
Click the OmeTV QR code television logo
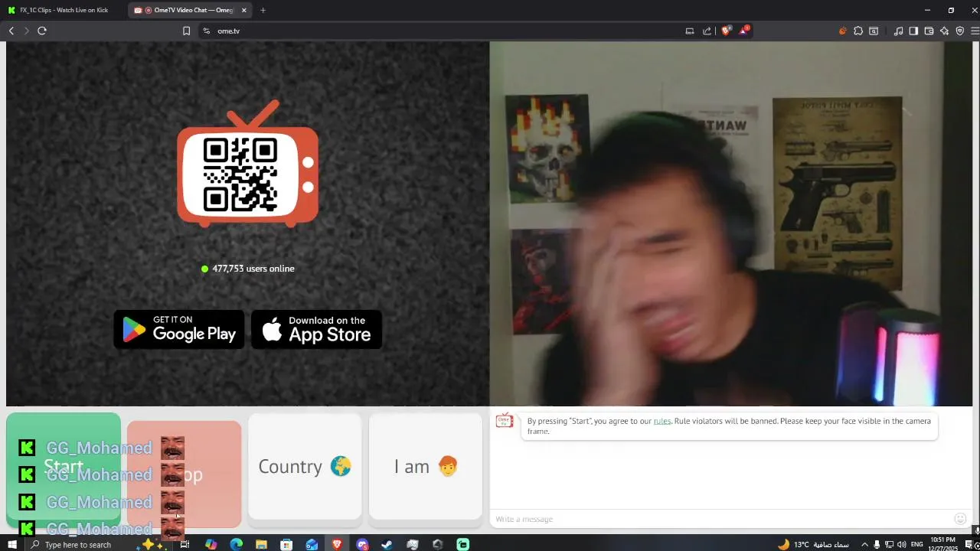(247, 164)
